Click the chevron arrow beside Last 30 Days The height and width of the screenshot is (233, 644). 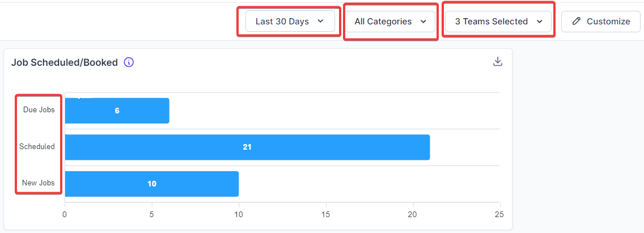click(x=320, y=22)
